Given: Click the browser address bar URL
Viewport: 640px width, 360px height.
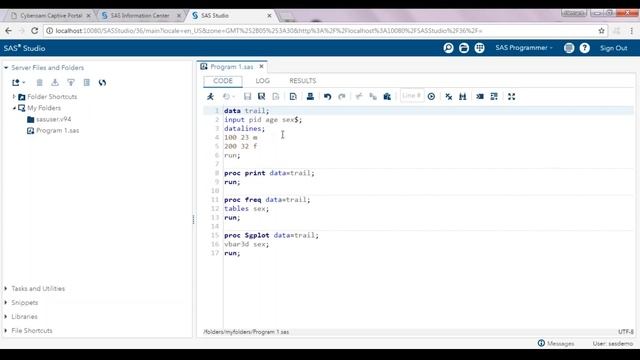Looking at the screenshot, I should tap(269, 31).
